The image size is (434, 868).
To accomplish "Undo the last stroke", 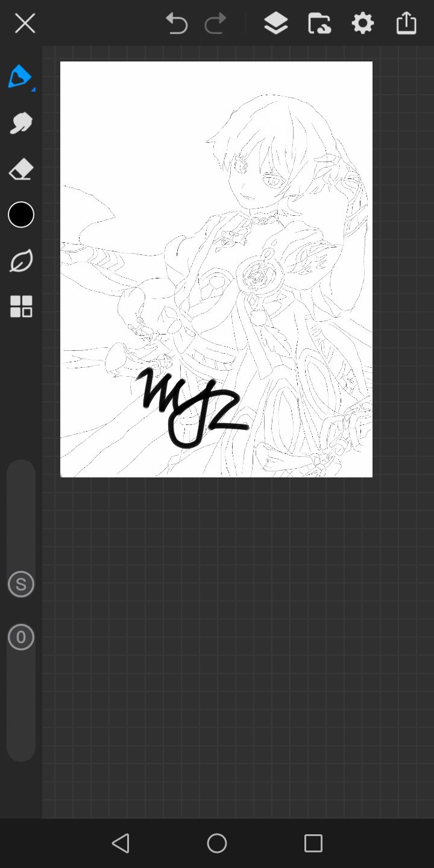I will [x=177, y=24].
